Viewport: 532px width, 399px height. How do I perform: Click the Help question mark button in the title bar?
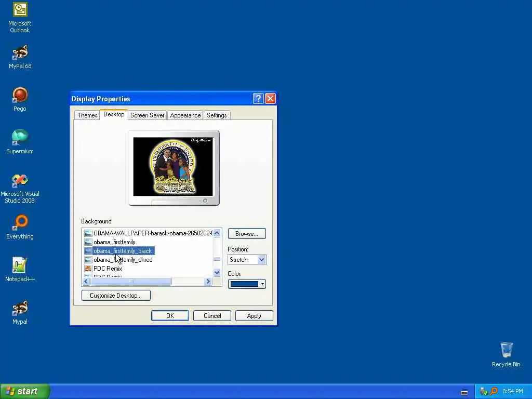point(258,98)
